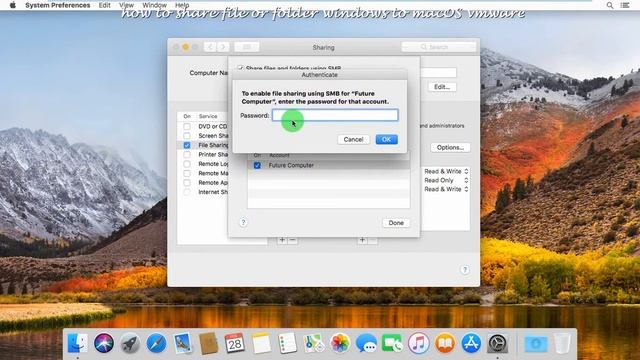Open Mail stamp icon in Dock

(x=182, y=343)
